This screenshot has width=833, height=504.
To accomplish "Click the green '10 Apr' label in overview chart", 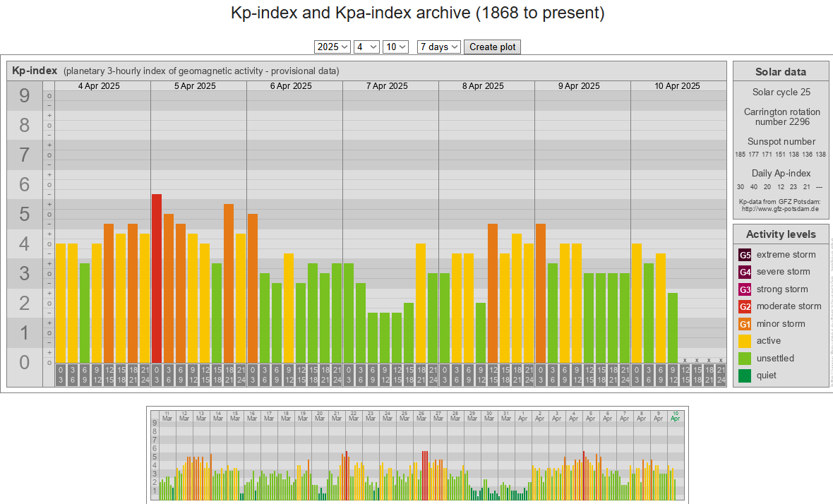I will click(x=676, y=415).
